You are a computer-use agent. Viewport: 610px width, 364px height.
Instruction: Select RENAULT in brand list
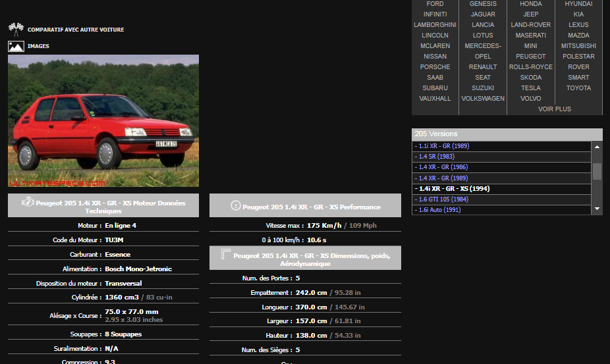[483, 67]
